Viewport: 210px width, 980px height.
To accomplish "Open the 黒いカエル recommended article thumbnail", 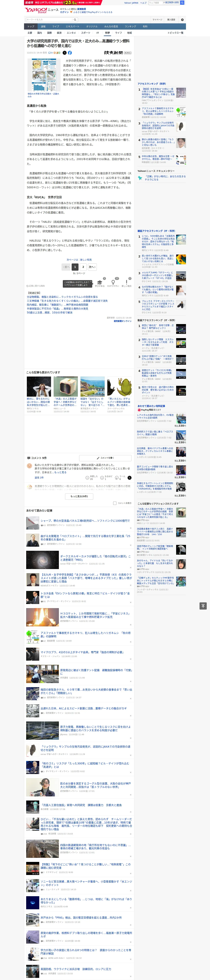I will 119,386.
